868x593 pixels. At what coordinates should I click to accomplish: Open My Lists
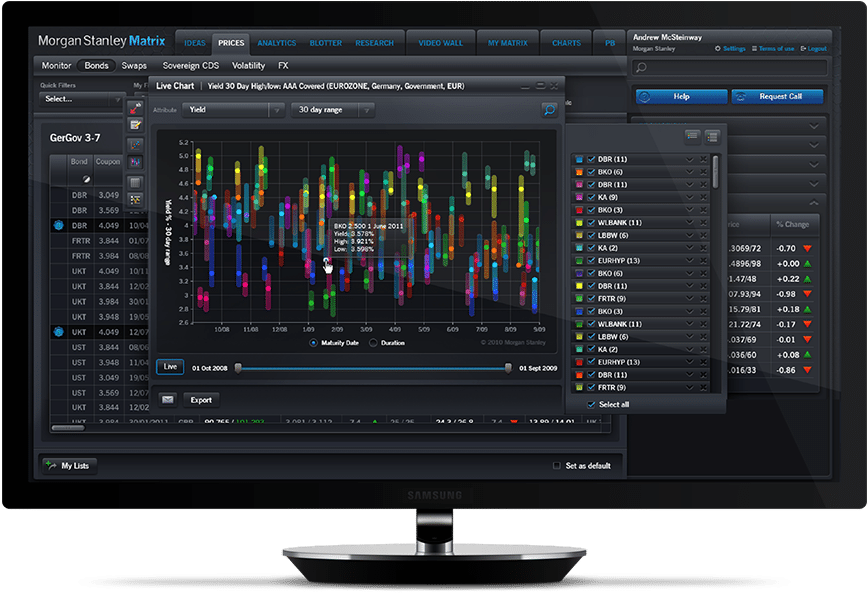point(69,466)
